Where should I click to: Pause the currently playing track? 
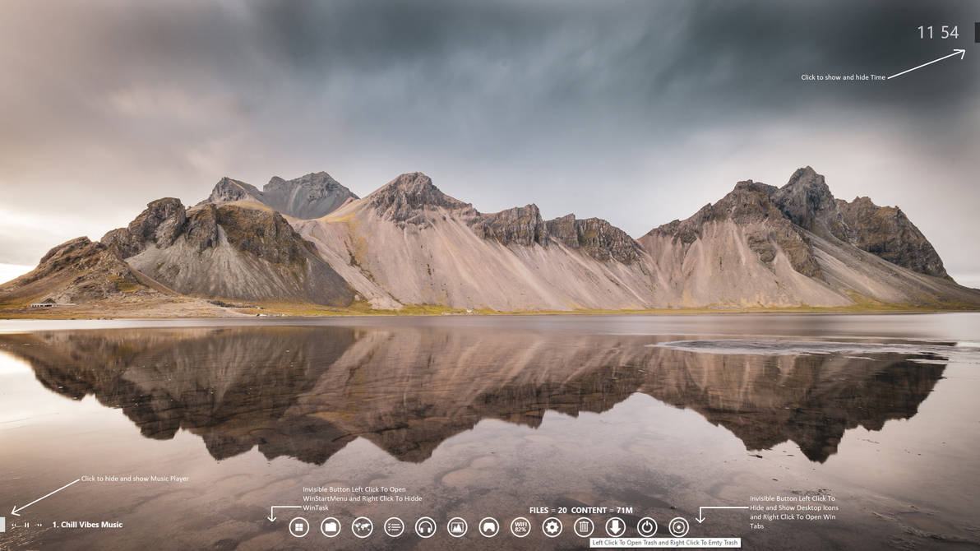(25, 524)
